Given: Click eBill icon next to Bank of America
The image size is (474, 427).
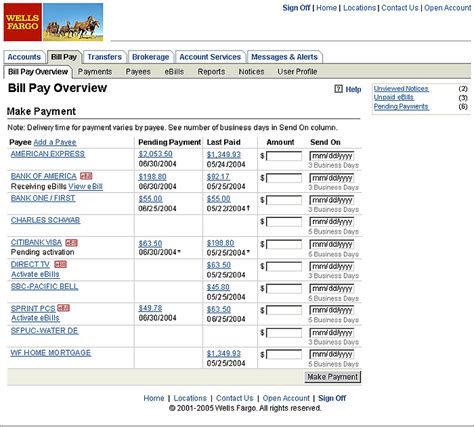Looking at the screenshot, I should coord(86,176).
